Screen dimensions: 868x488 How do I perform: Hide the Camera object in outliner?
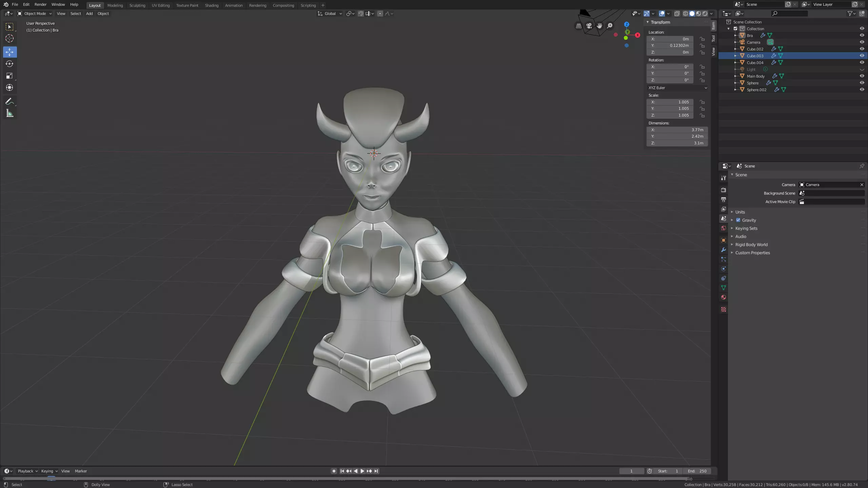point(862,42)
